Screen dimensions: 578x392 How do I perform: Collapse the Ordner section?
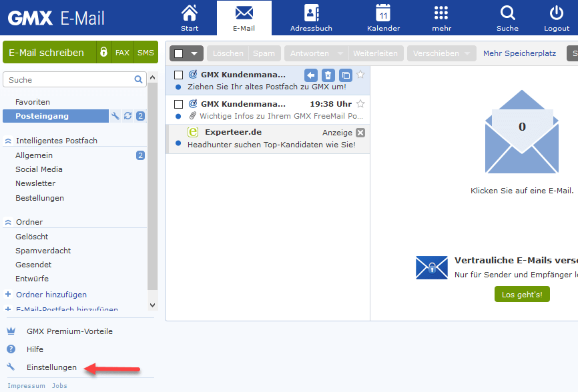point(9,222)
